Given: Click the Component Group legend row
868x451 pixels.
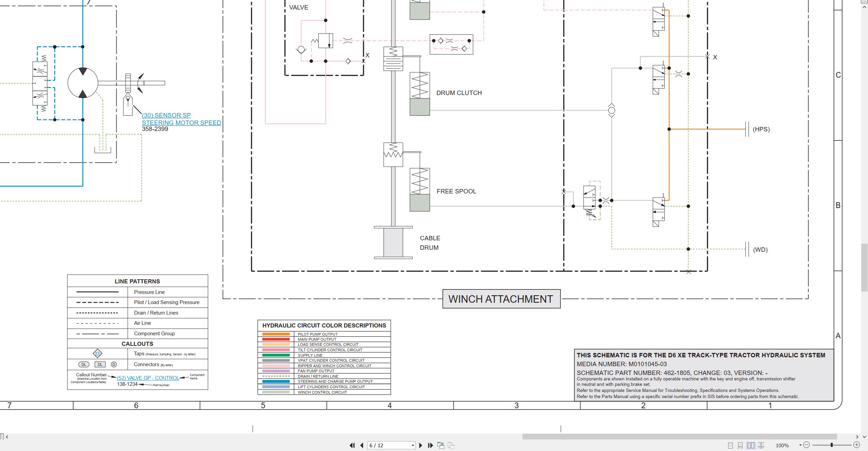Looking at the screenshot, I should [138, 334].
